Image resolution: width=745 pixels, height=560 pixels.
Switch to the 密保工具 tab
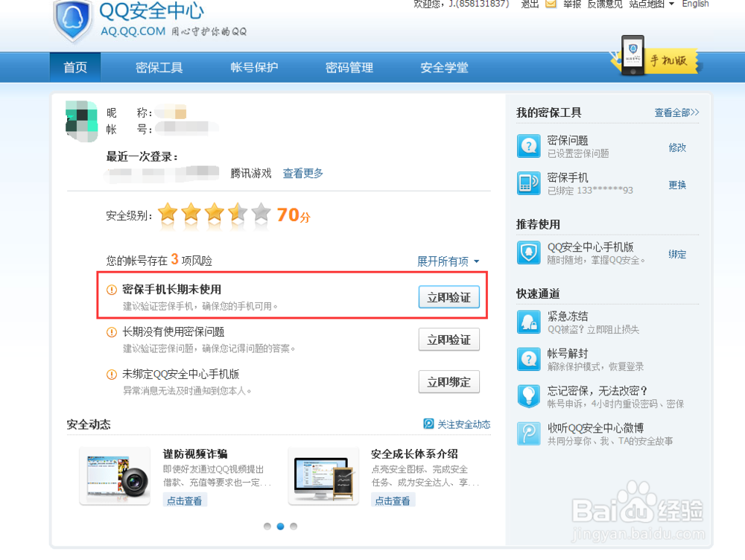[159, 67]
